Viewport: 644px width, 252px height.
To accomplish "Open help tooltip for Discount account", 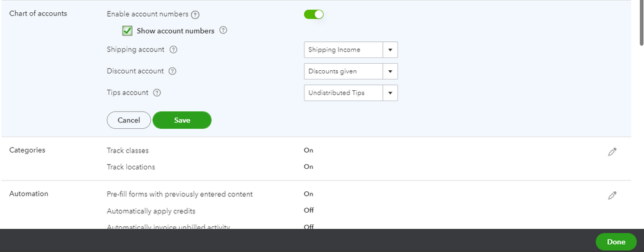I will (173, 71).
